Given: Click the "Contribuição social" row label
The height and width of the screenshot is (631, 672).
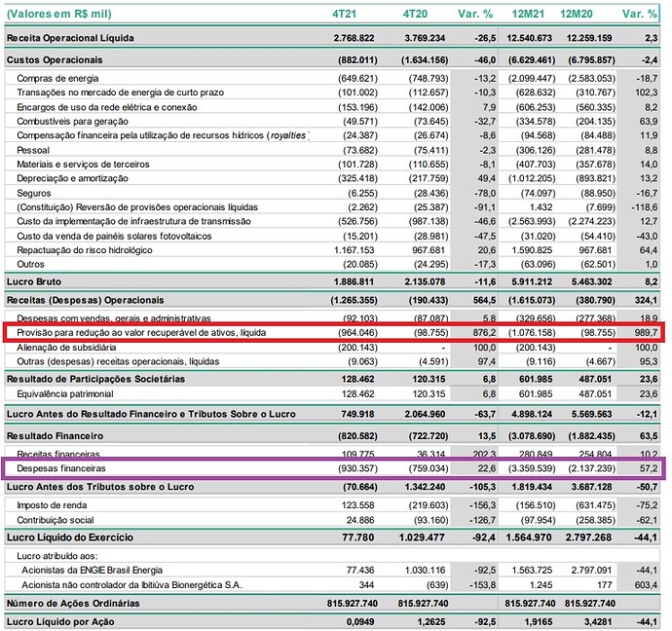Looking at the screenshot, I should [56, 521].
